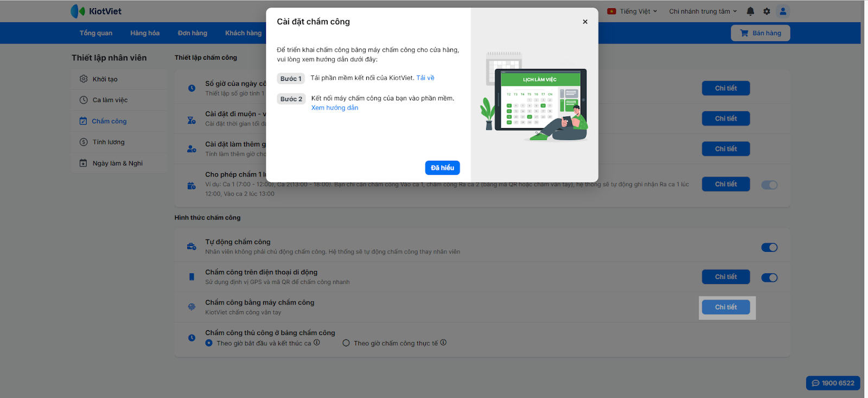
Task: Click the Đã hiểu button
Action: tap(442, 168)
